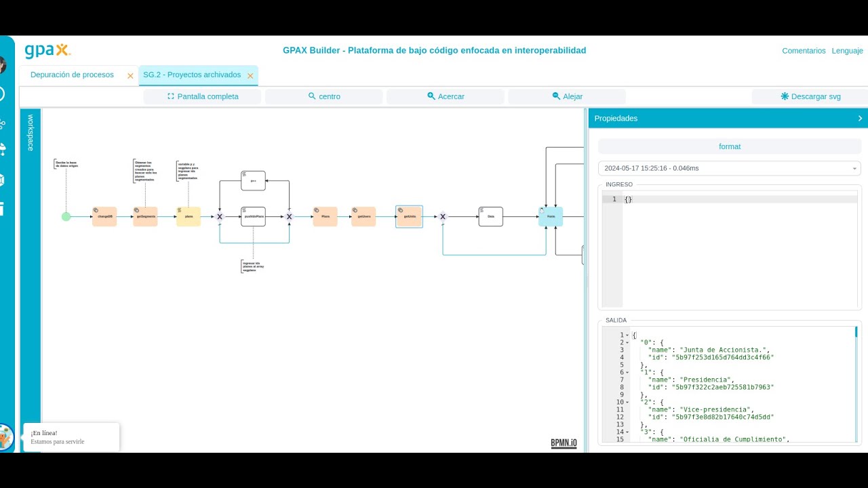Open the Comentarios link
The width and height of the screenshot is (868, 488).
[804, 51]
